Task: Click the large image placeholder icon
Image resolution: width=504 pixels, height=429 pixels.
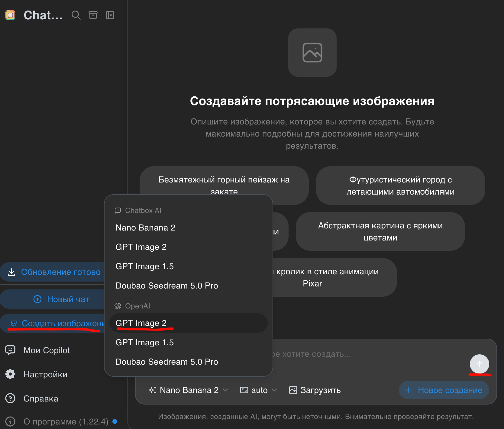Action: point(312,53)
